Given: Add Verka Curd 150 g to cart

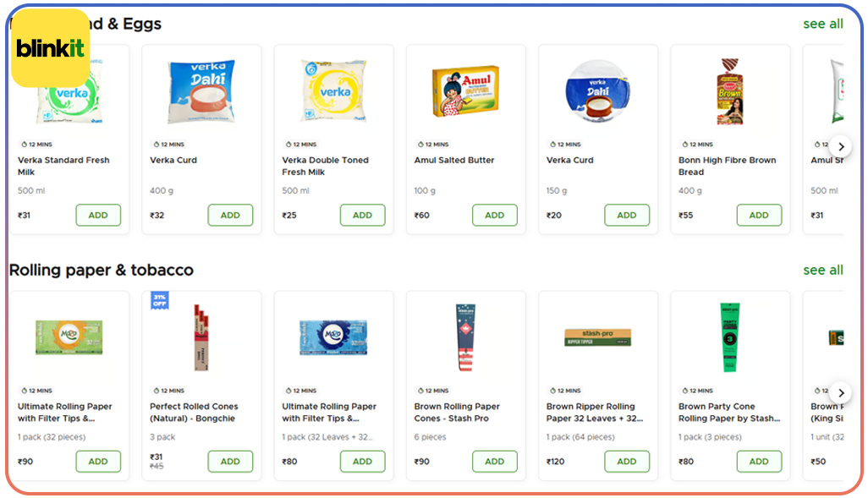Looking at the screenshot, I should click(x=626, y=216).
